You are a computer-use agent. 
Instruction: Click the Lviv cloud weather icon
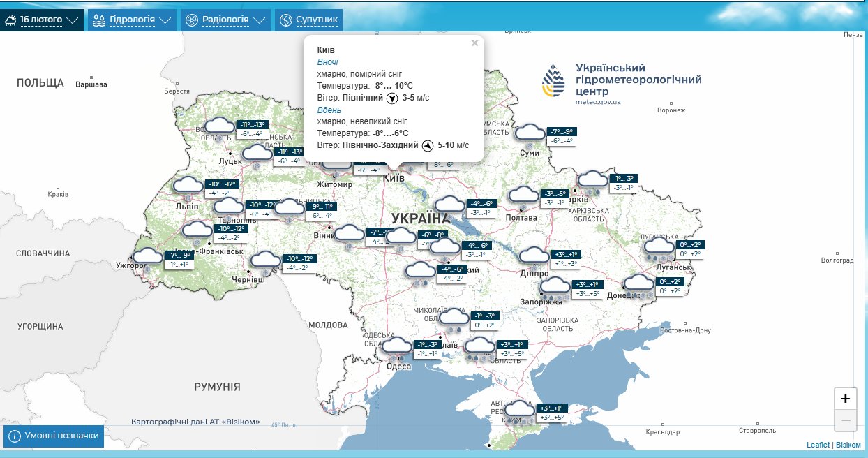187,186
